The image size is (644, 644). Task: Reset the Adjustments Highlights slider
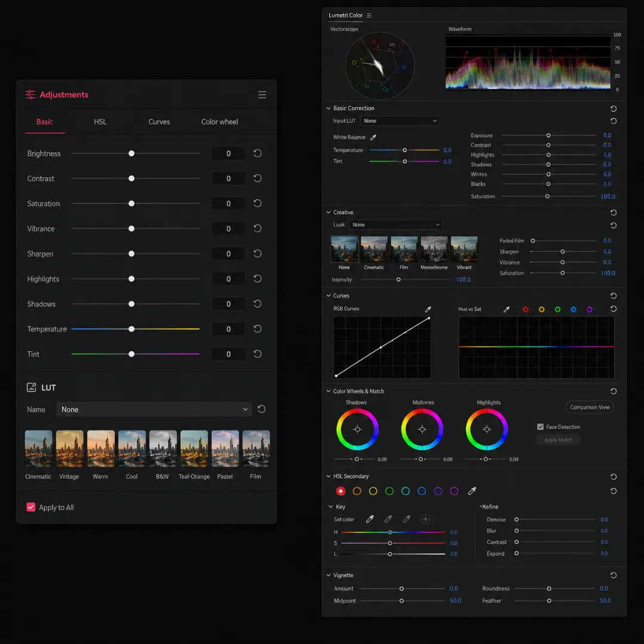click(x=258, y=278)
